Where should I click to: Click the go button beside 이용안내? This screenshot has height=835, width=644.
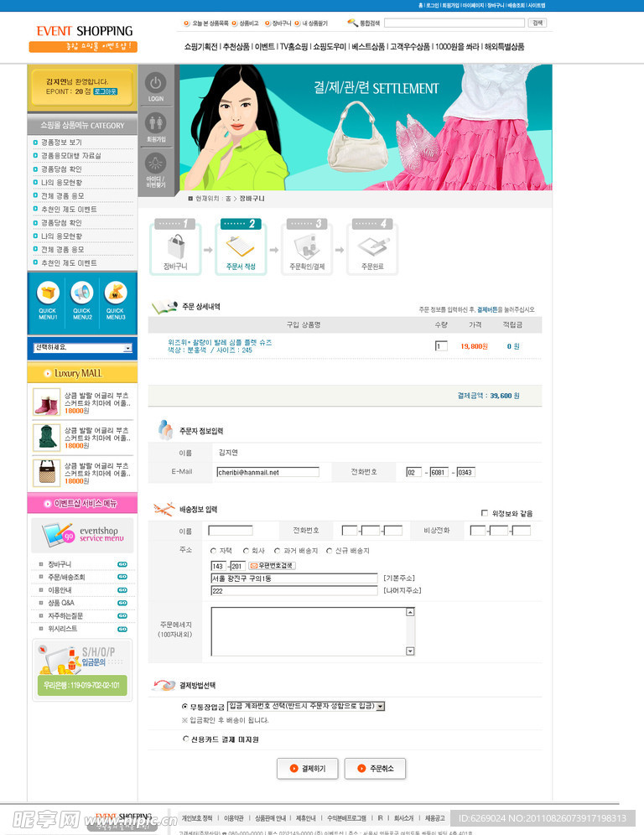pyautogui.click(x=122, y=590)
